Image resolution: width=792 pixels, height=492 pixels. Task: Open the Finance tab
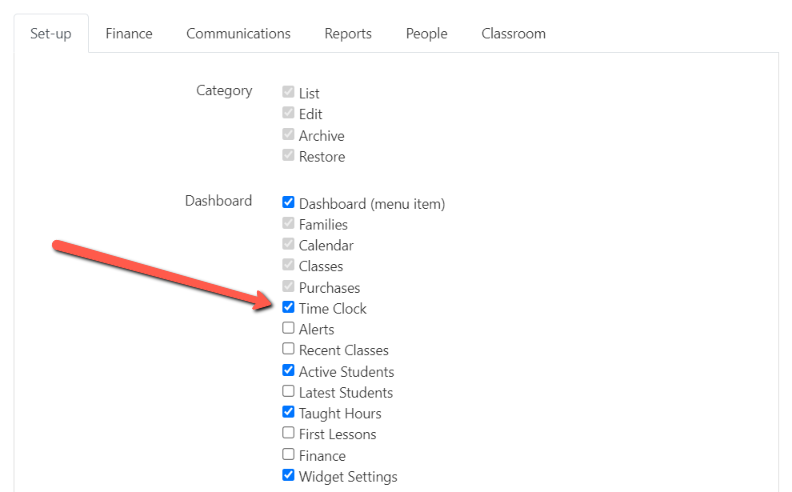pyautogui.click(x=129, y=34)
